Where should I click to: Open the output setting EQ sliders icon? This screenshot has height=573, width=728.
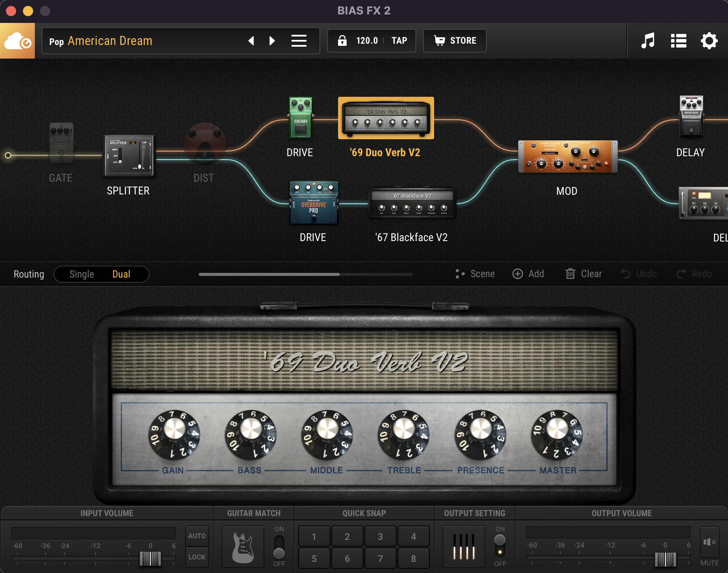click(x=464, y=547)
